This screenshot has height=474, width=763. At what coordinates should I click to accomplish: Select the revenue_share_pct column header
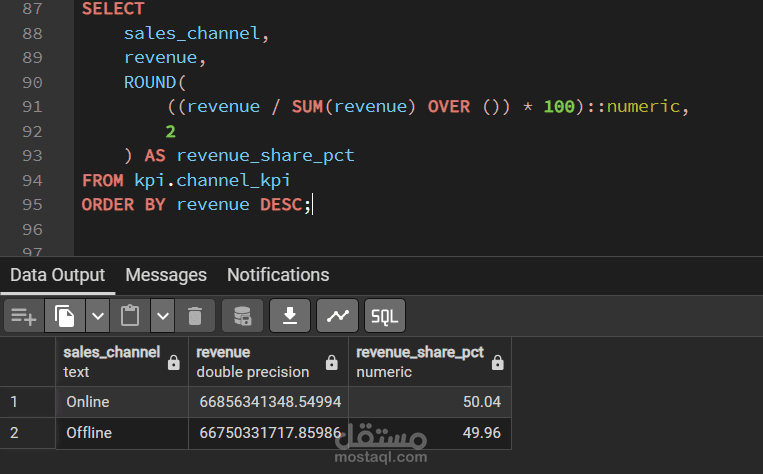point(430,362)
